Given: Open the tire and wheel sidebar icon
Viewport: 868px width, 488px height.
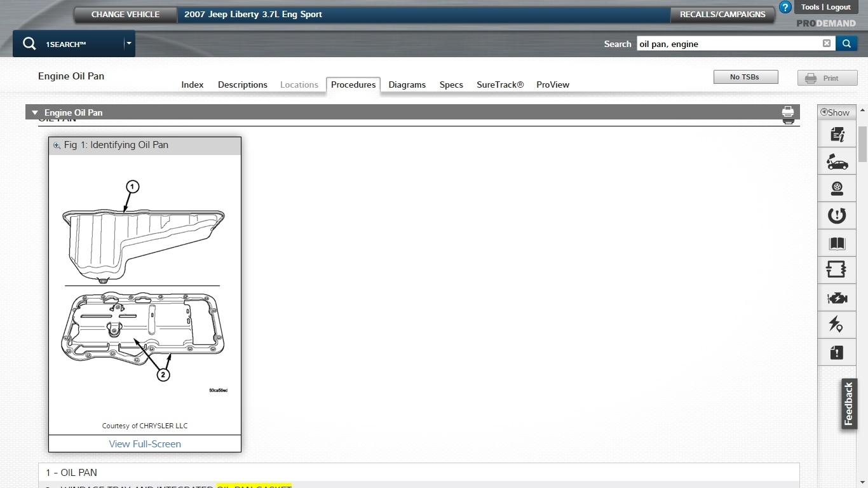Looking at the screenshot, I should [837, 189].
